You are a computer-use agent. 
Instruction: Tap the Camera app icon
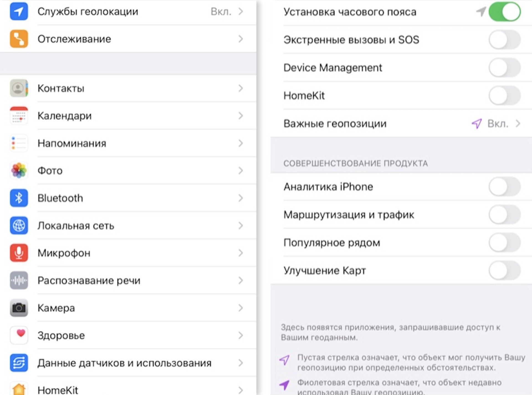click(x=19, y=308)
